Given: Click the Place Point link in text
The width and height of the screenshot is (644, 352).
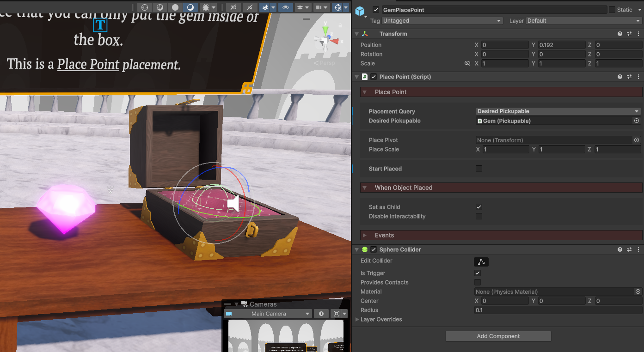Looking at the screenshot, I should click(88, 64).
